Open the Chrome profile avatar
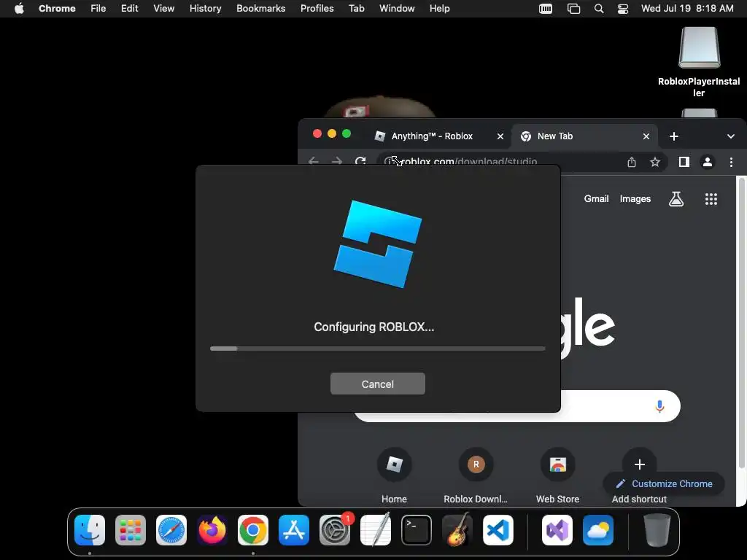 pyautogui.click(x=708, y=162)
